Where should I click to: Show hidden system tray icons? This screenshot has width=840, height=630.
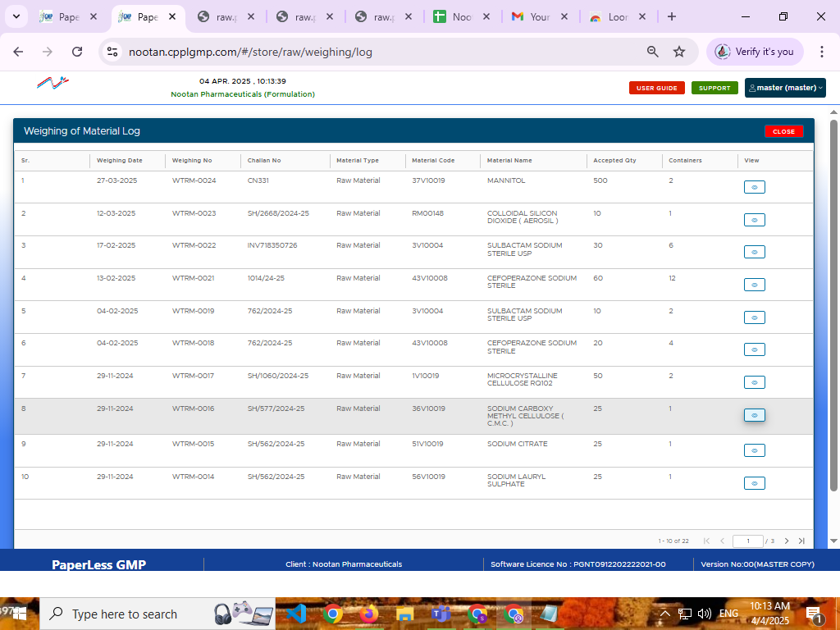pyautogui.click(x=665, y=614)
